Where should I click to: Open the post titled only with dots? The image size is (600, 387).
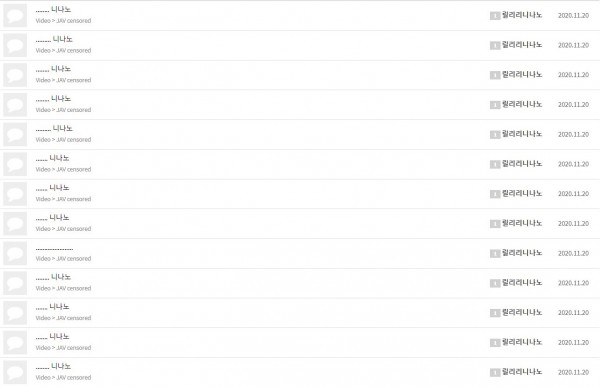(54, 249)
